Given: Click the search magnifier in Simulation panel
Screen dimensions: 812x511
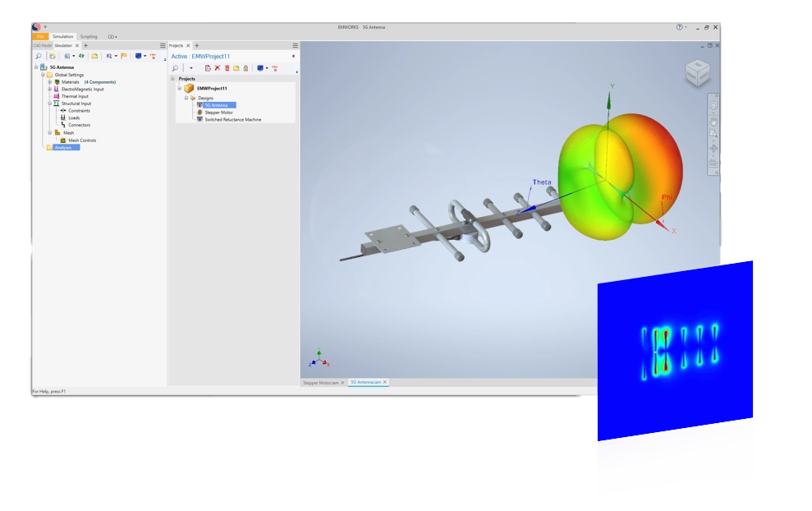Looking at the screenshot, I should [39, 56].
